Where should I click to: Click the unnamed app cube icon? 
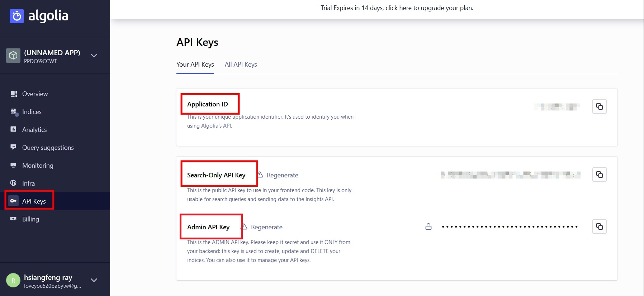pyautogui.click(x=13, y=56)
